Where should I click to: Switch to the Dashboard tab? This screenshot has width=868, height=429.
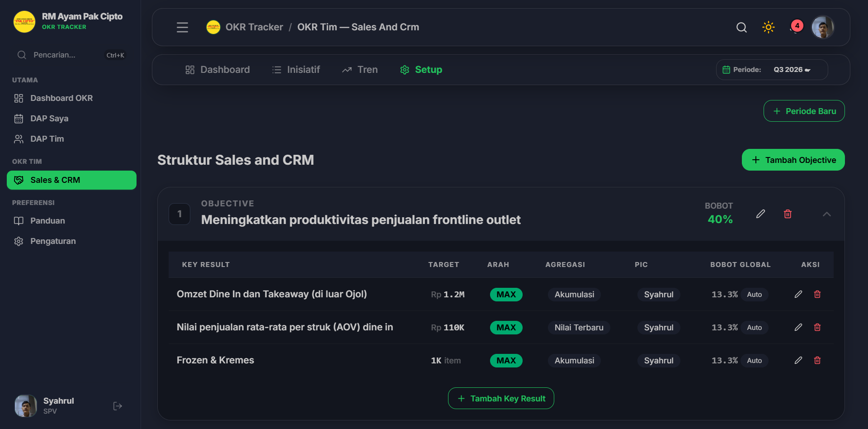[x=217, y=70]
